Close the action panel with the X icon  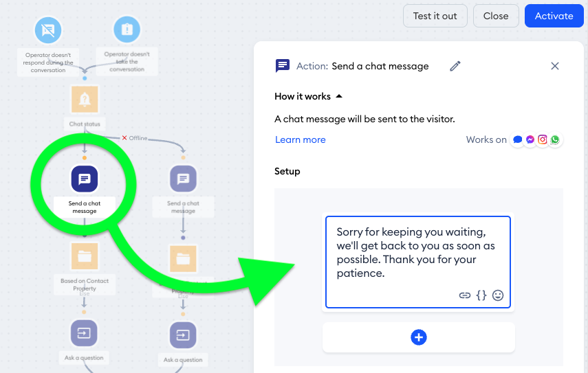point(555,66)
